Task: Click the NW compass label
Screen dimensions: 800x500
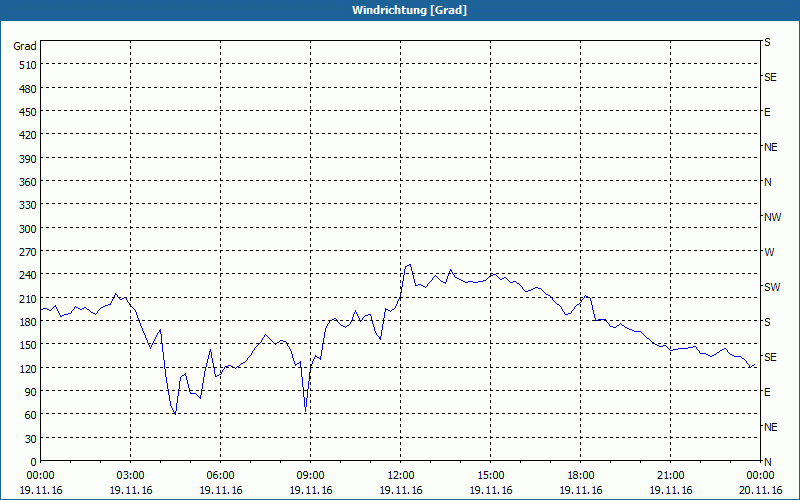Action: point(772,217)
